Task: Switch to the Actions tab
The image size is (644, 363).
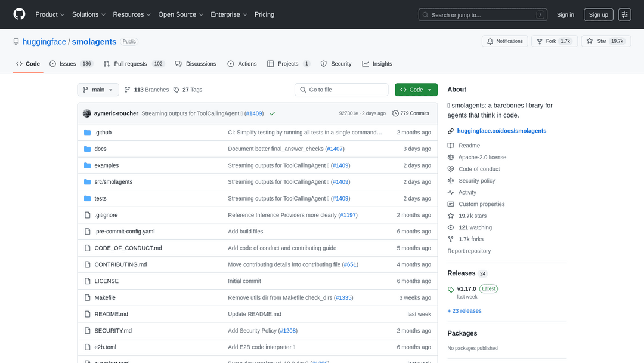Action: [242, 64]
